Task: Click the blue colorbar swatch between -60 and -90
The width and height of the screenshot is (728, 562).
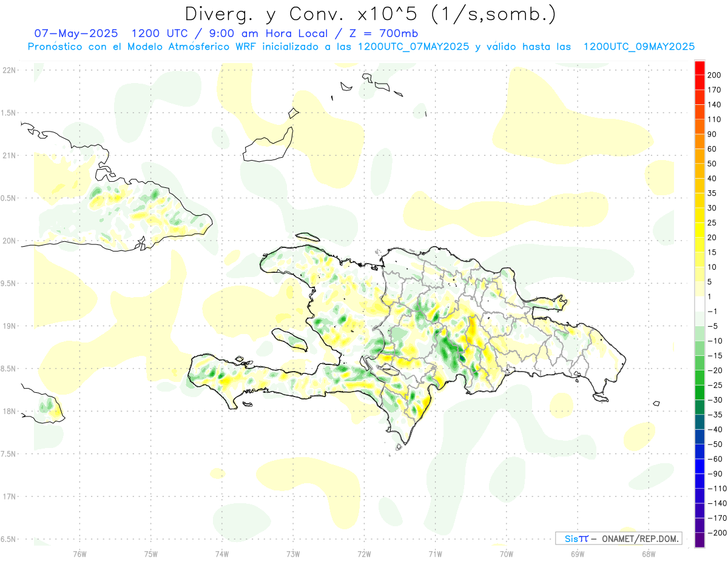Action: (x=699, y=466)
